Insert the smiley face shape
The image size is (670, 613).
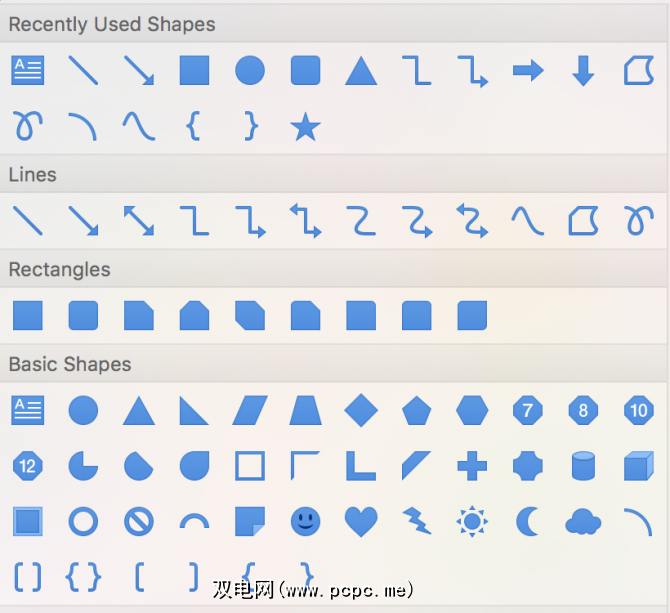[305, 520]
